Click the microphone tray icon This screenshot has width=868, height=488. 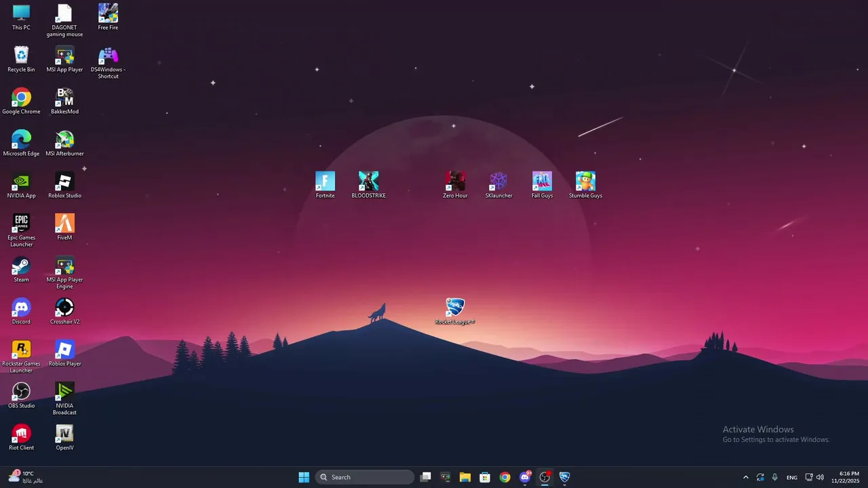[774, 477]
